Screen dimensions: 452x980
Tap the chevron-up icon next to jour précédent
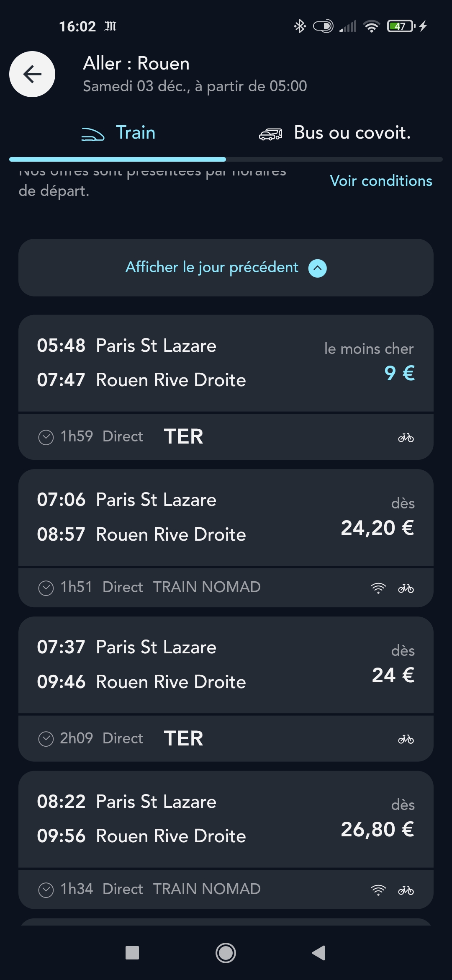(318, 268)
